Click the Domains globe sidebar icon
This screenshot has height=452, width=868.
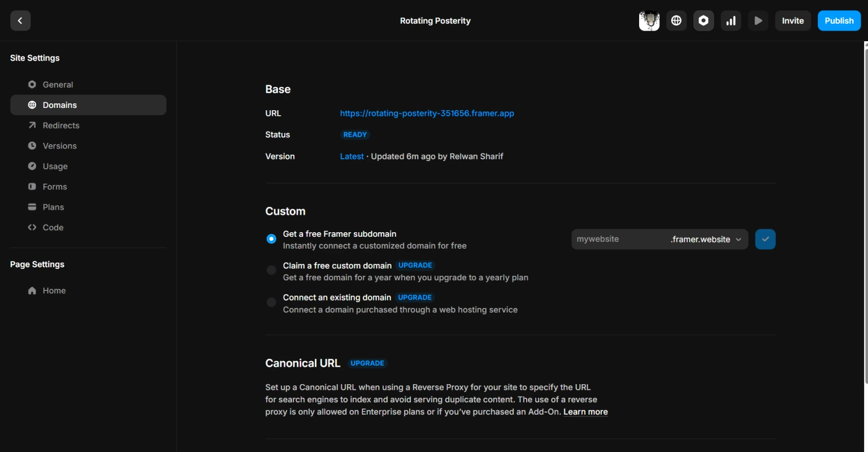pos(32,105)
